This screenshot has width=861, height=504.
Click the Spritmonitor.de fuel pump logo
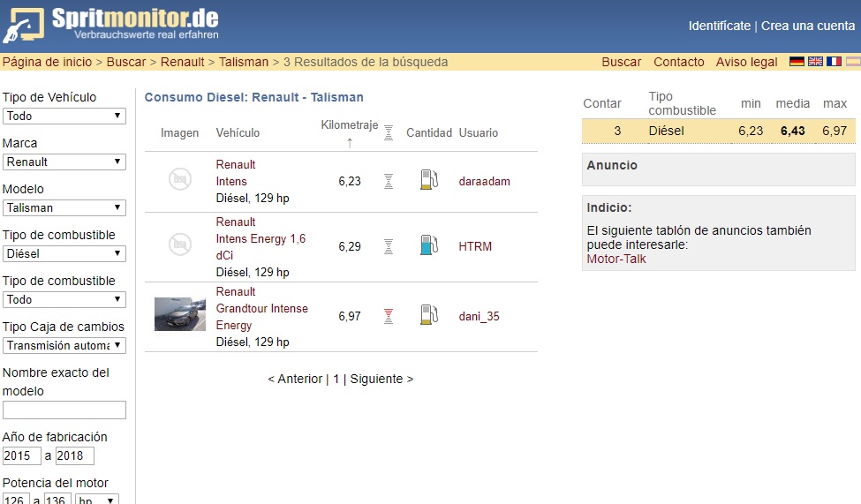pyautogui.click(x=24, y=25)
